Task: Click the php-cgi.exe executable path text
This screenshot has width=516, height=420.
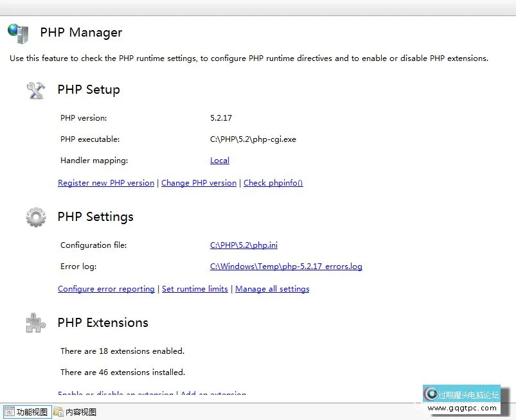Action: (x=253, y=139)
